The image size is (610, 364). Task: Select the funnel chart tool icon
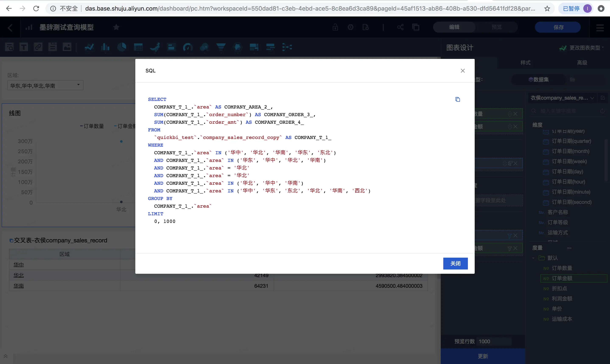click(221, 47)
